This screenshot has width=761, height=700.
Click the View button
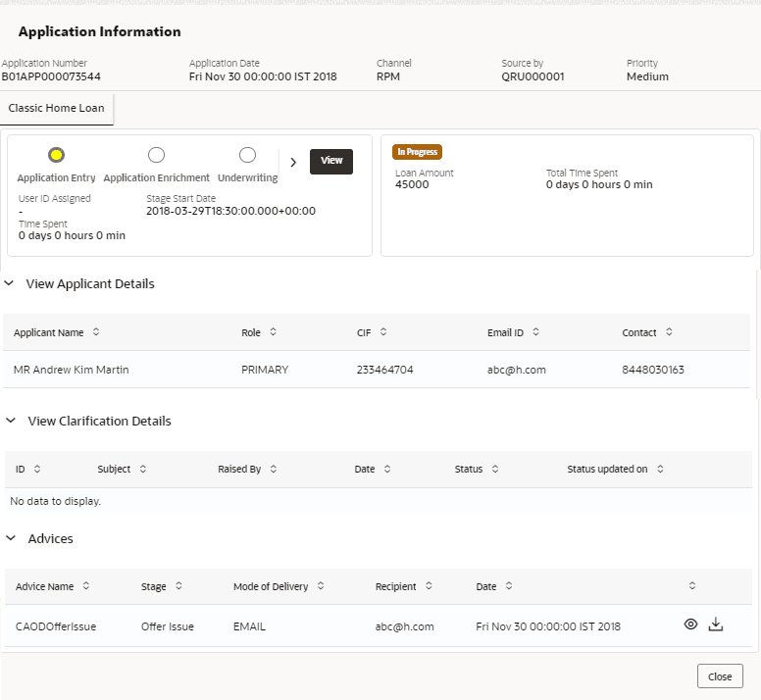point(331,161)
